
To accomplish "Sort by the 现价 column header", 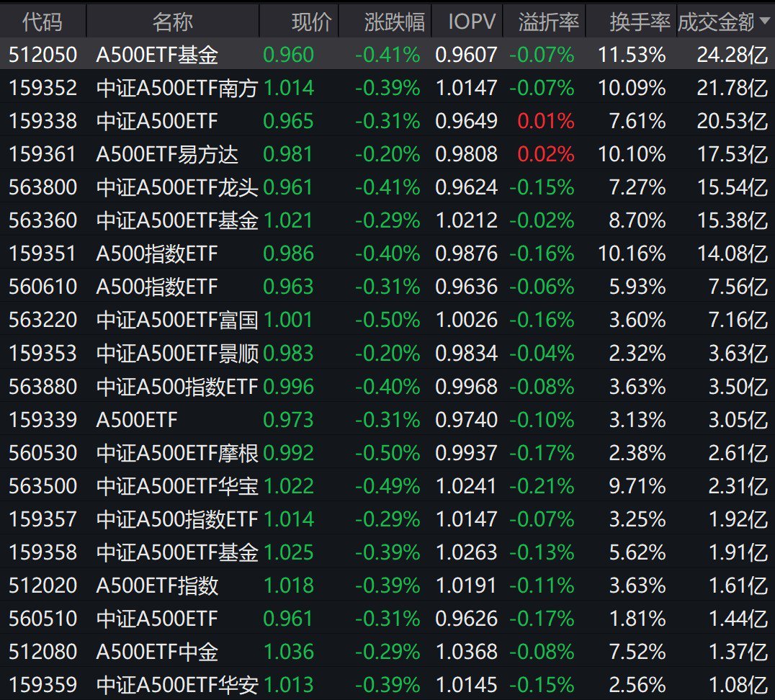I will point(313,22).
